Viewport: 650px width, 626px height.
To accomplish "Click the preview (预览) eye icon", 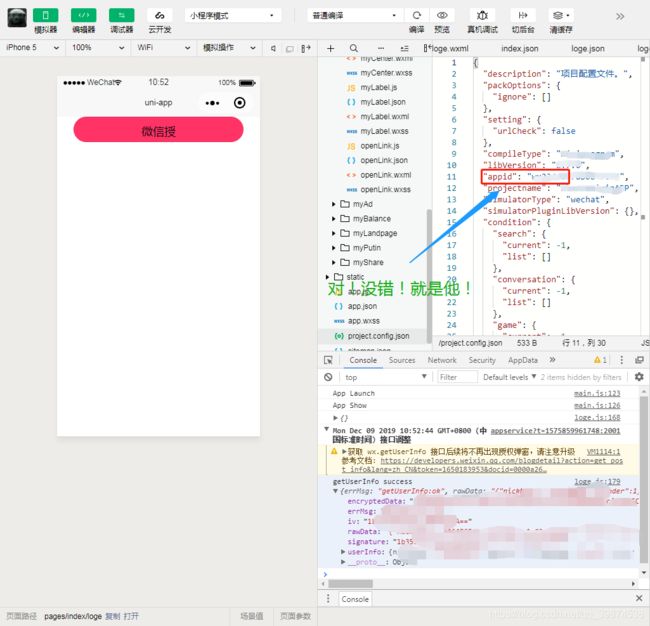I will [442, 16].
